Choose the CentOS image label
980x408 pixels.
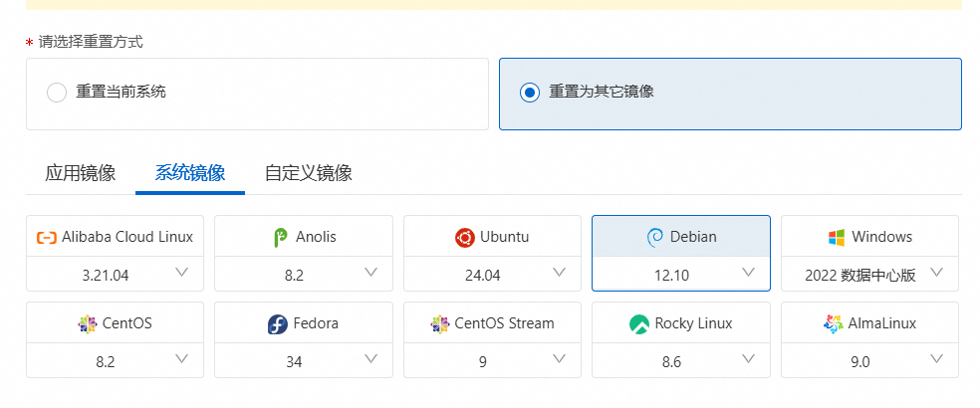point(126,323)
